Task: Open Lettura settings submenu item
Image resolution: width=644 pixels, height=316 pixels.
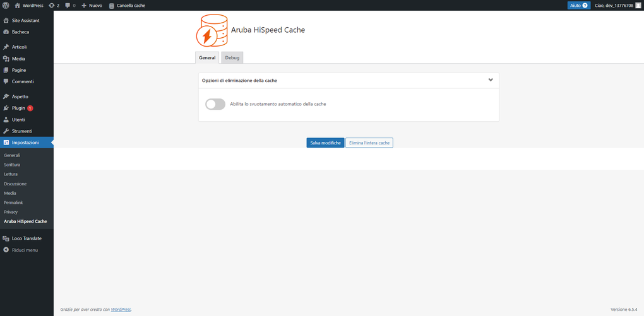Action: coord(11,174)
